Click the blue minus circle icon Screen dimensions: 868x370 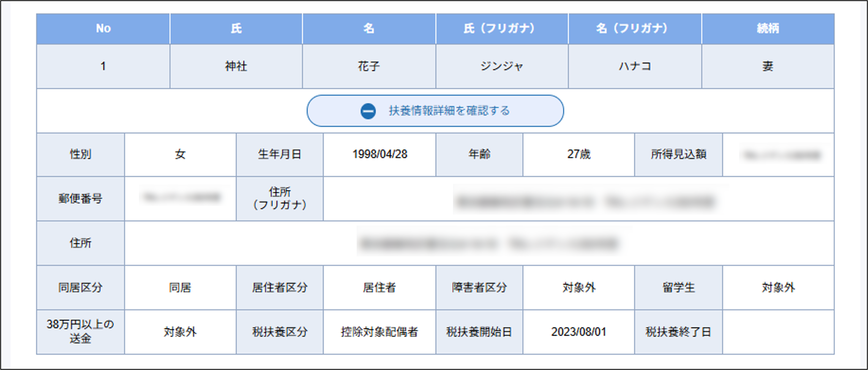coord(368,111)
